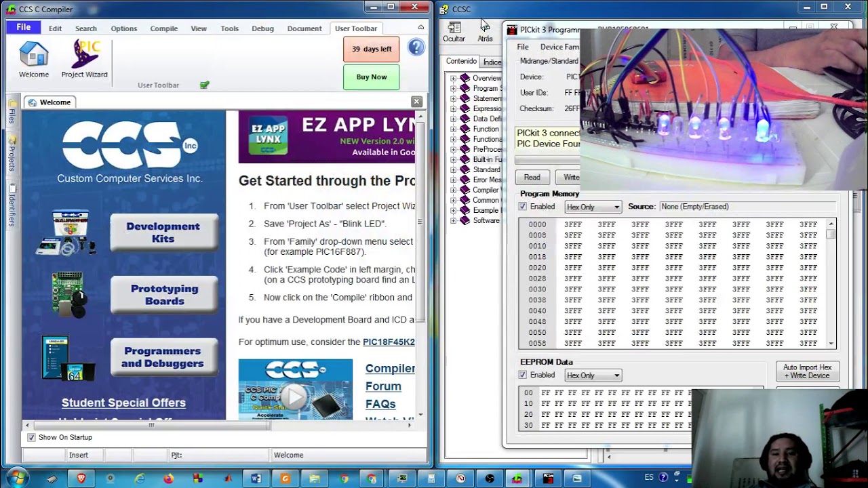Click the Programmers and Debuggers product image
The height and width of the screenshot is (488, 868).
(x=68, y=358)
